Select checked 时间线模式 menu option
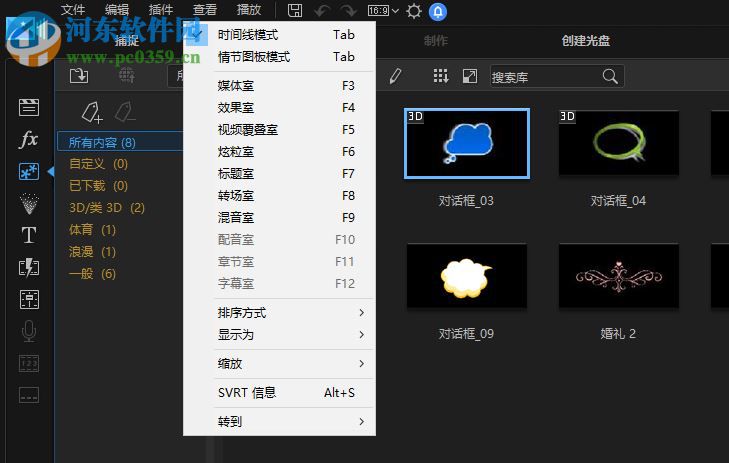This screenshot has height=463, width=729. point(279,35)
